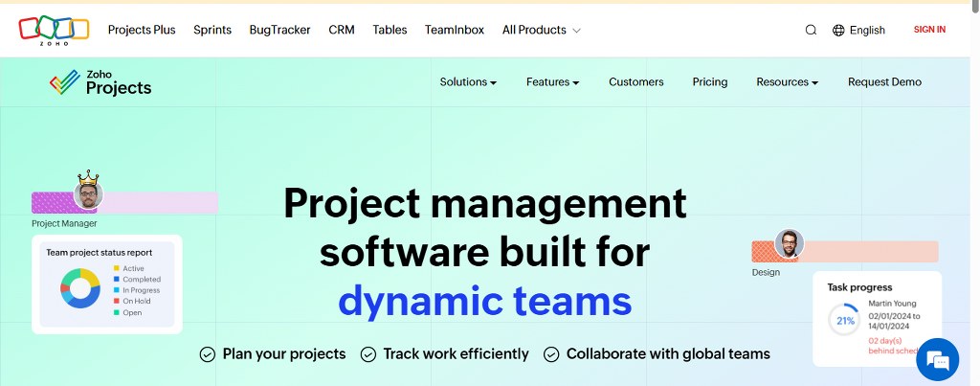Click the green Open legend swatch
The image size is (980, 386).
[x=116, y=312]
